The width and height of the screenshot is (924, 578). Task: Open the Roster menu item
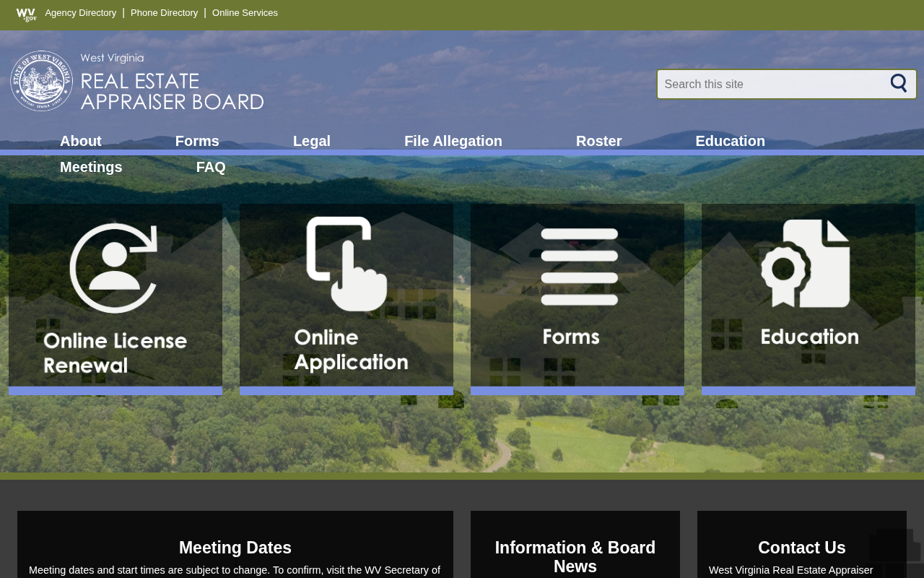pyautogui.click(x=599, y=142)
